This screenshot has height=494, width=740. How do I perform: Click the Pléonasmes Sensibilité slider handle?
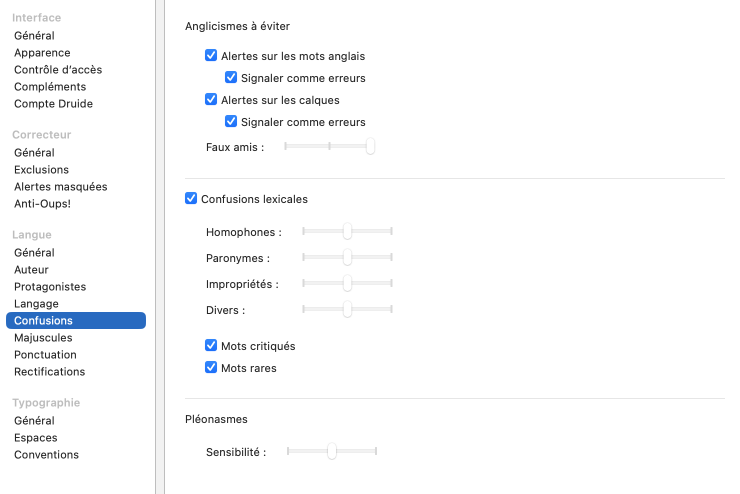coord(332,452)
